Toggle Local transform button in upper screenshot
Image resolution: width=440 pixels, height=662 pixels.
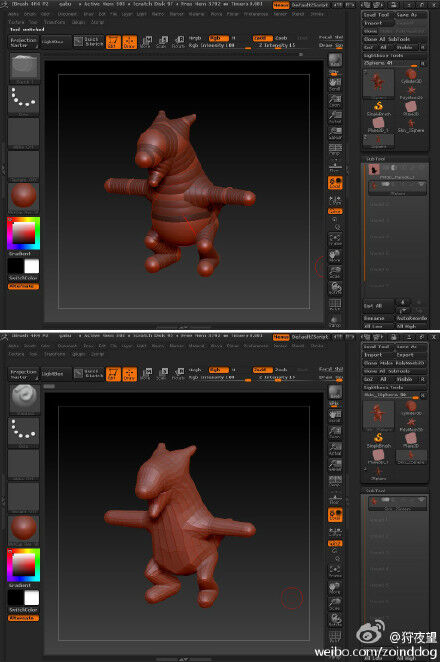335,182
